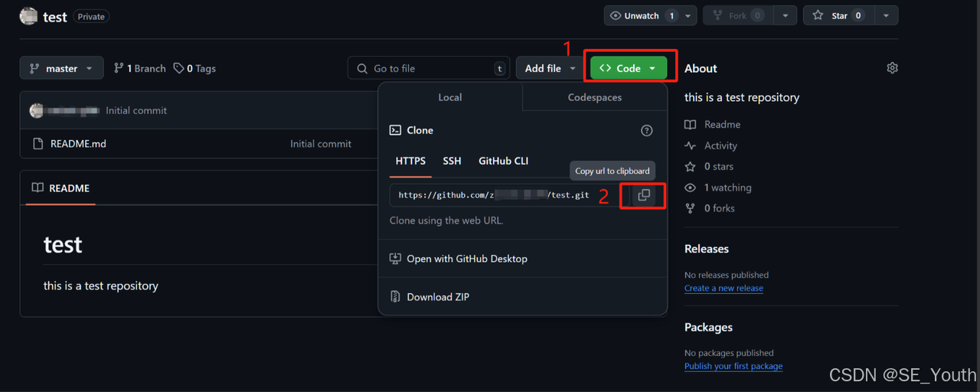Click the pulse icon beside Activity

(x=691, y=145)
